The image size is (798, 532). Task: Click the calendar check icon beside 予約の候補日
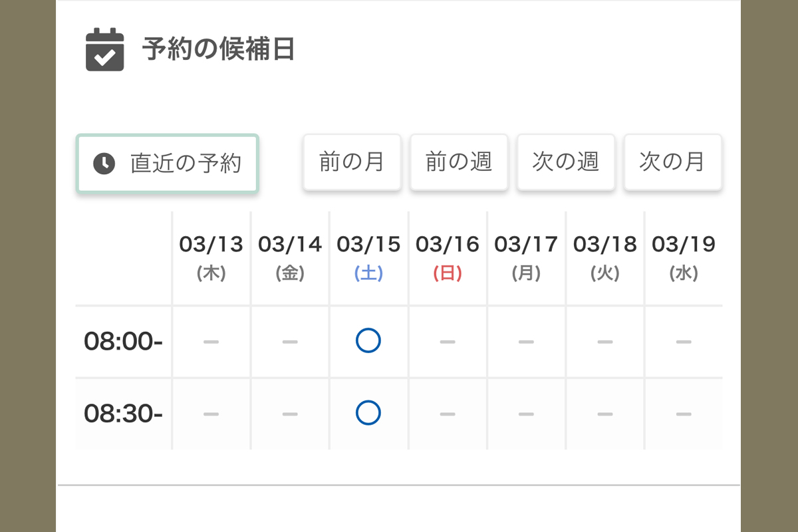(x=105, y=50)
